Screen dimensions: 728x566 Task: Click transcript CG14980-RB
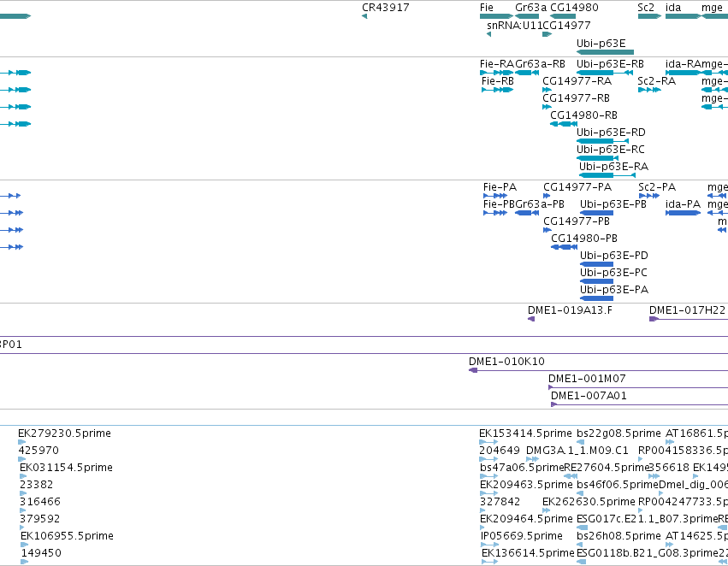(x=583, y=115)
